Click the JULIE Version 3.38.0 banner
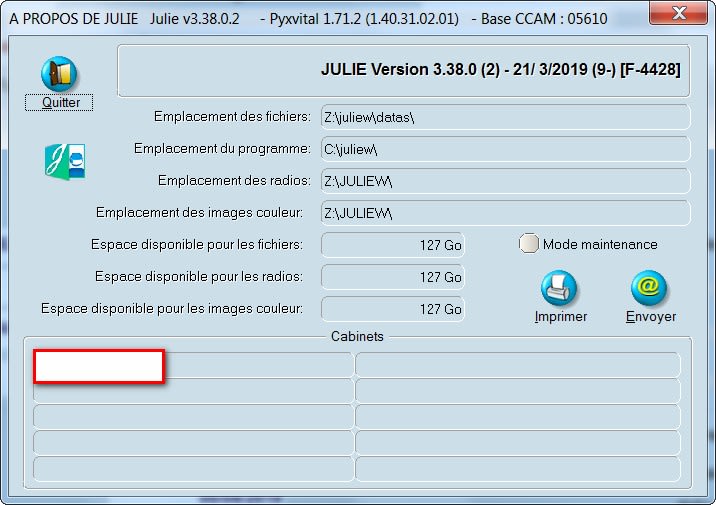The height and width of the screenshot is (505, 716). tap(404, 71)
